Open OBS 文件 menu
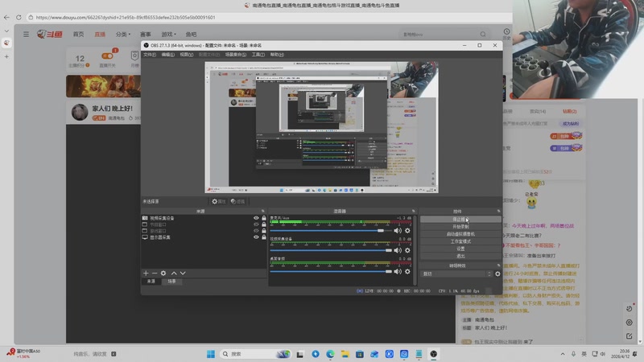The image size is (644, 362). tap(149, 55)
